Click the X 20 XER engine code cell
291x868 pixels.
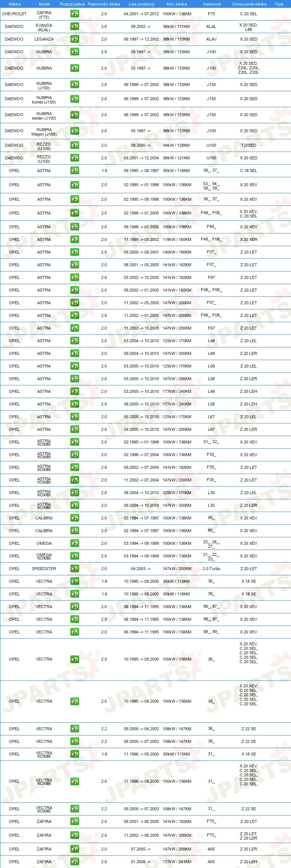[249, 239]
